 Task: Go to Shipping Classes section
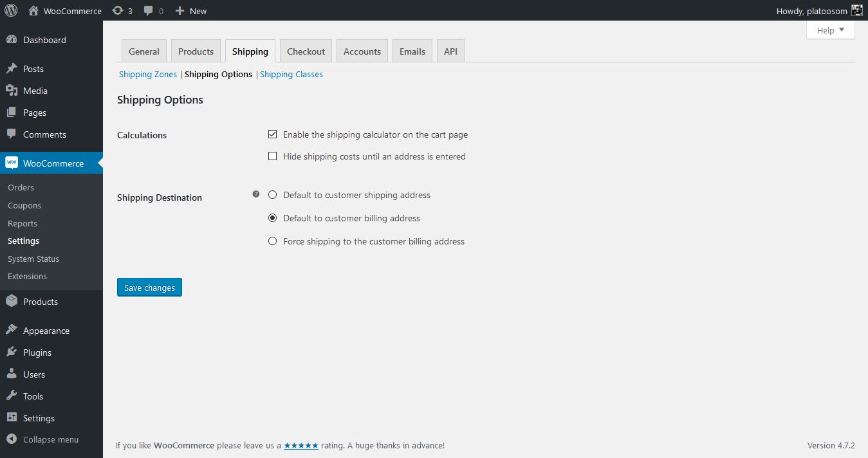coord(291,75)
